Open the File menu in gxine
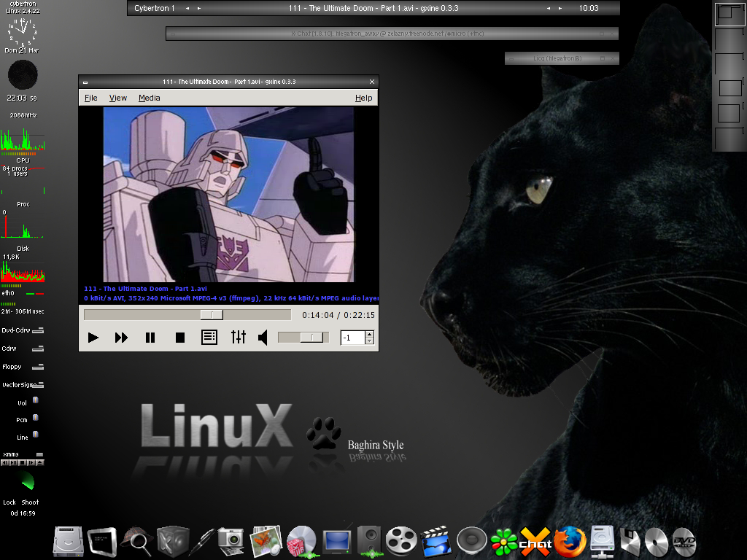Screen dimensions: 747x560 point(91,98)
